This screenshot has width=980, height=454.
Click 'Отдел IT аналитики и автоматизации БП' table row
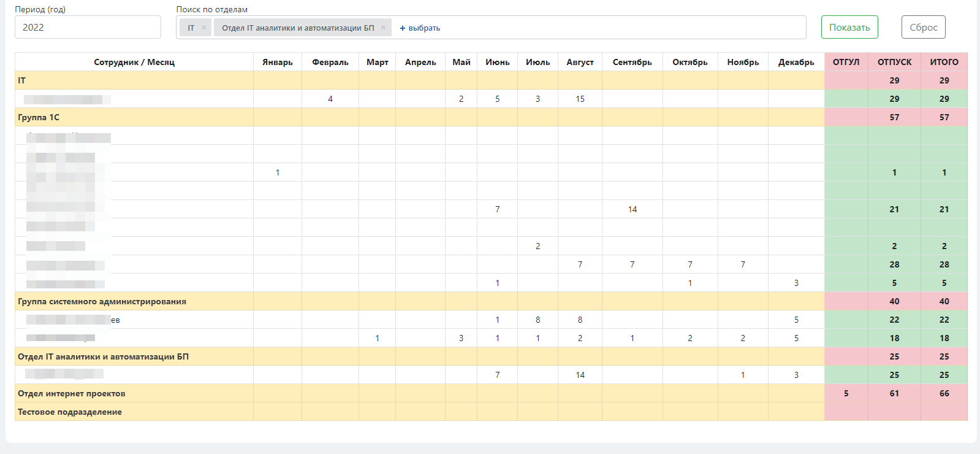point(103,356)
